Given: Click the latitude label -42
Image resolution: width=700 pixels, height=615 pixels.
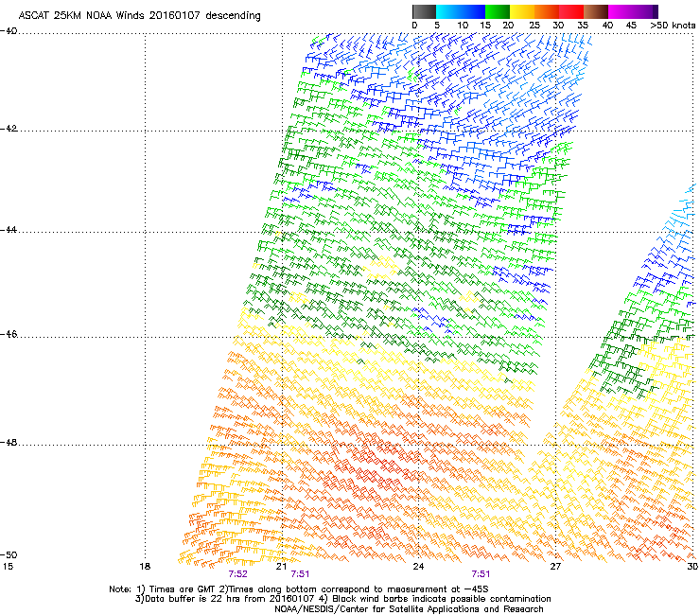Looking at the screenshot, I should click(9, 129).
